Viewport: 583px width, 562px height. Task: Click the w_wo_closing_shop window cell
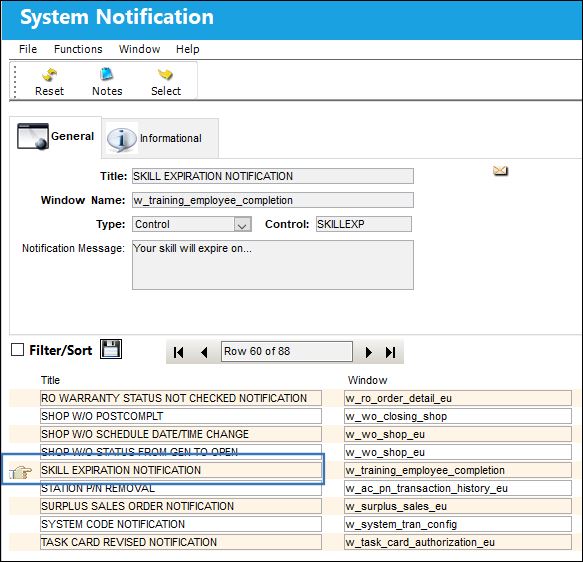pos(458,416)
